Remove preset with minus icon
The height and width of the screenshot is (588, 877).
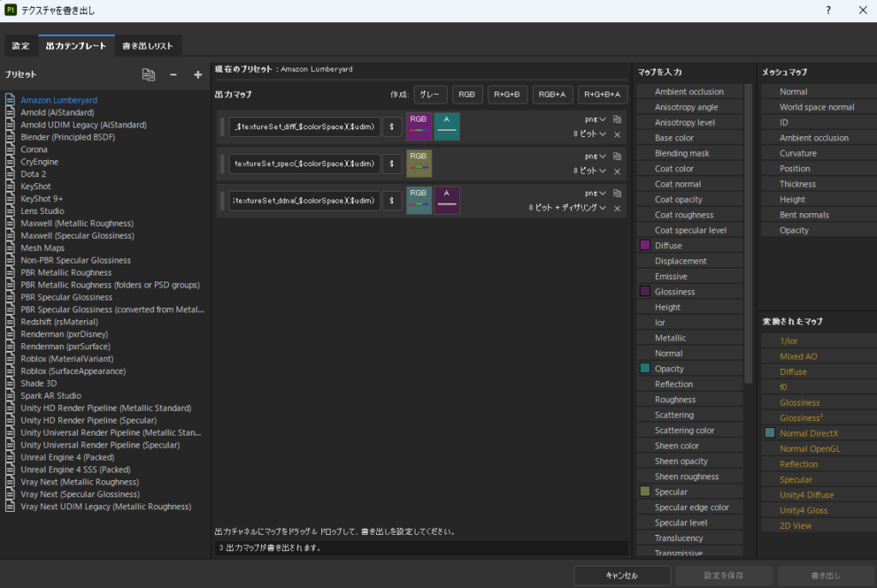[173, 75]
